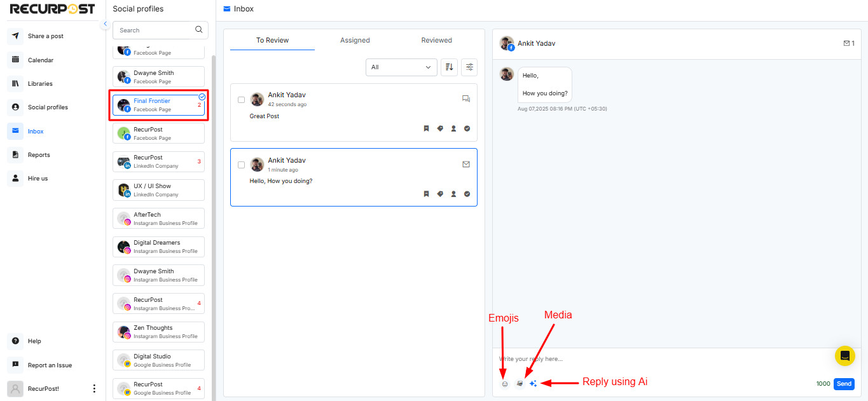Select the Dwayne Smith Instagram Business Profile
868x401 pixels.
point(158,275)
